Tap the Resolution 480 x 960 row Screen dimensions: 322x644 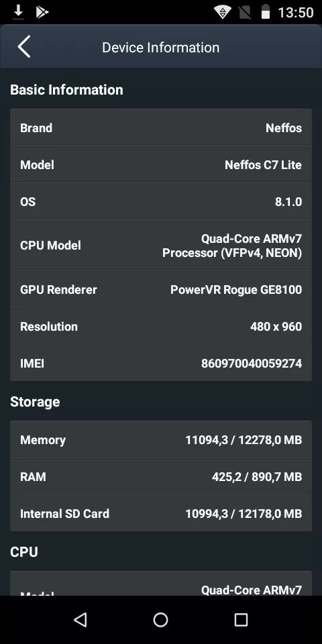[x=161, y=326]
